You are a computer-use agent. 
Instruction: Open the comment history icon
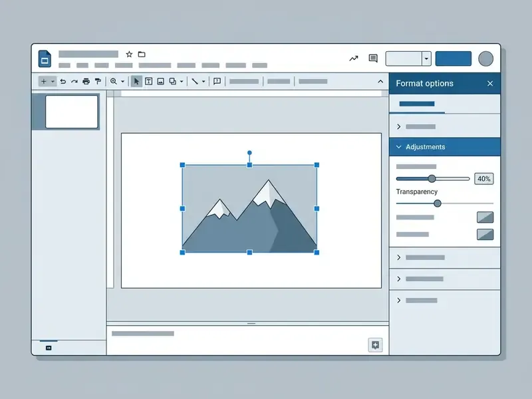(x=373, y=59)
